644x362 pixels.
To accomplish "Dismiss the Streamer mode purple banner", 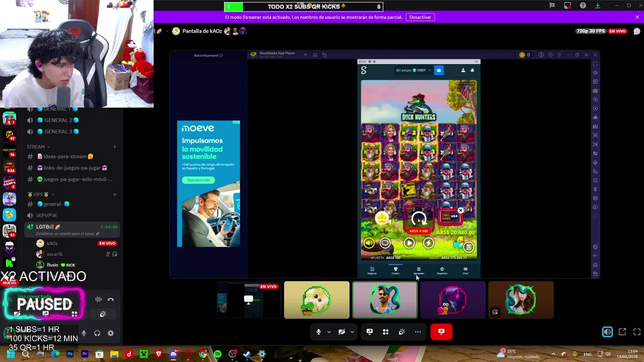I will [637, 17].
